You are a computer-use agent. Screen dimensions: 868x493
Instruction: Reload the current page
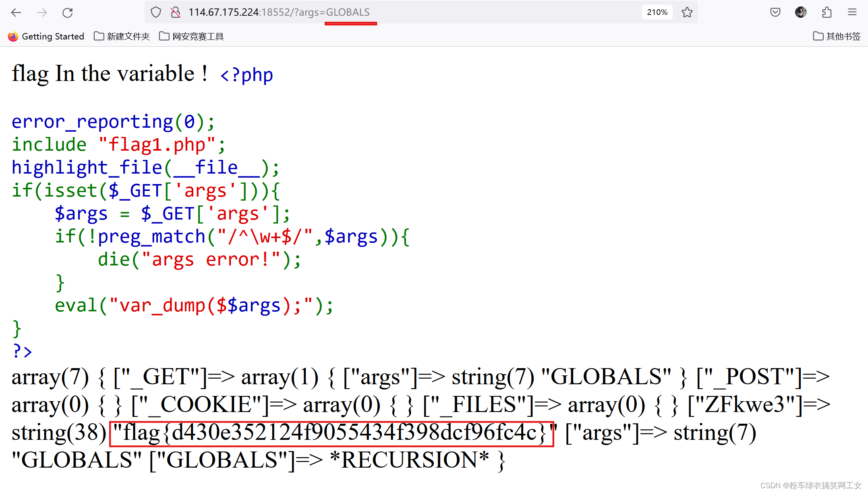click(67, 12)
